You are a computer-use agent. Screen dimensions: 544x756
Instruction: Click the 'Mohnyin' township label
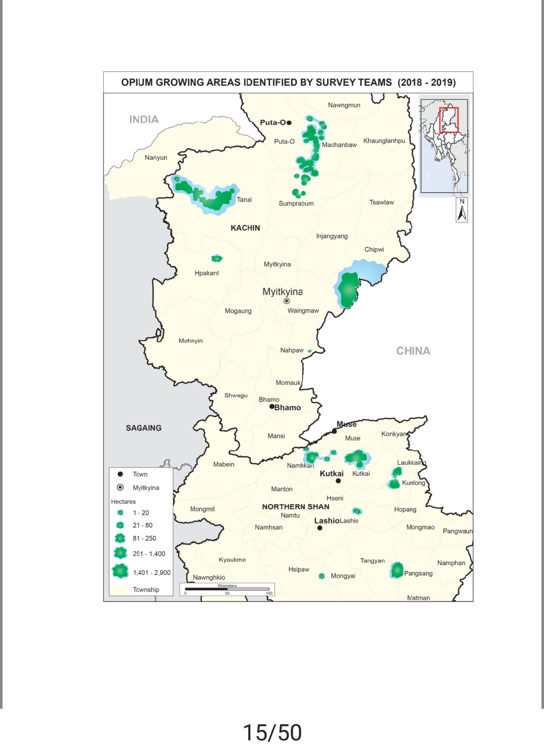point(191,341)
